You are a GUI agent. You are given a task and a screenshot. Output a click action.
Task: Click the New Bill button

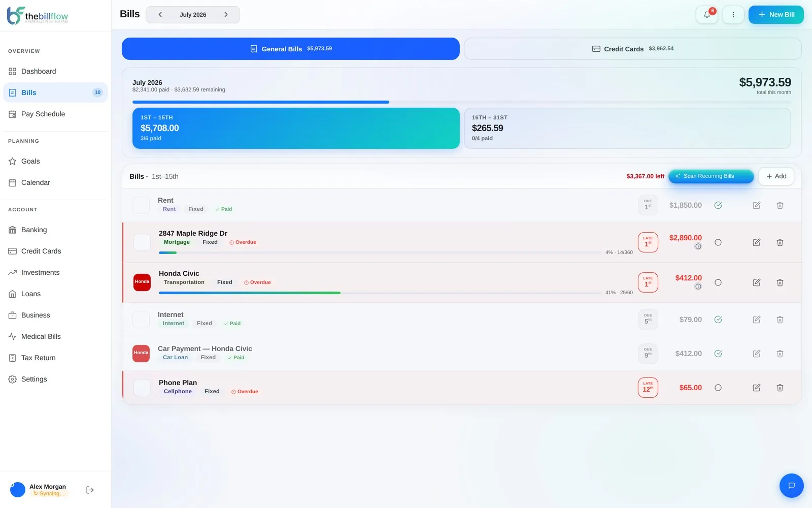(776, 15)
